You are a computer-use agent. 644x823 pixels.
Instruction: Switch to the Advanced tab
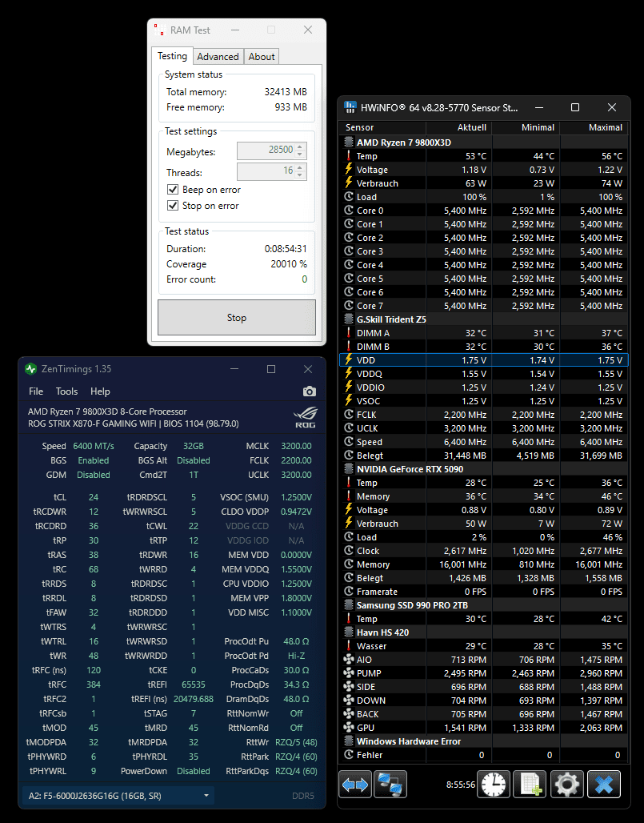[218, 56]
